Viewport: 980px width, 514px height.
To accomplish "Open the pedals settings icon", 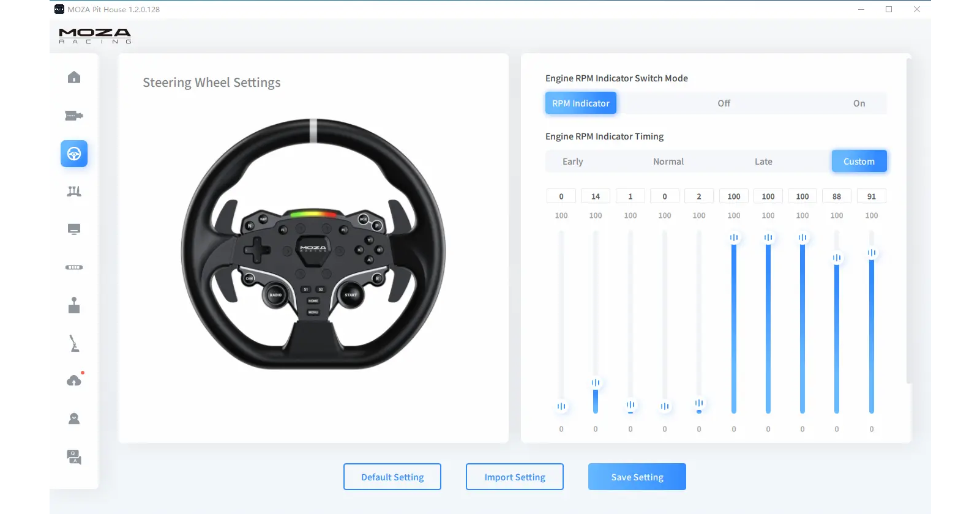I will [x=74, y=192].
